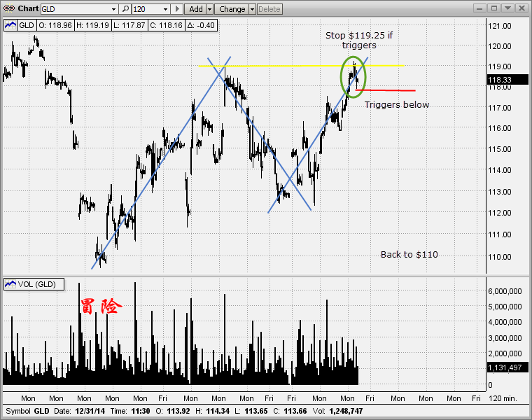This screenshot has width=532, height=420.
Task: Expand the Add button dropdown arrow
Action: (x=210, y=9)
